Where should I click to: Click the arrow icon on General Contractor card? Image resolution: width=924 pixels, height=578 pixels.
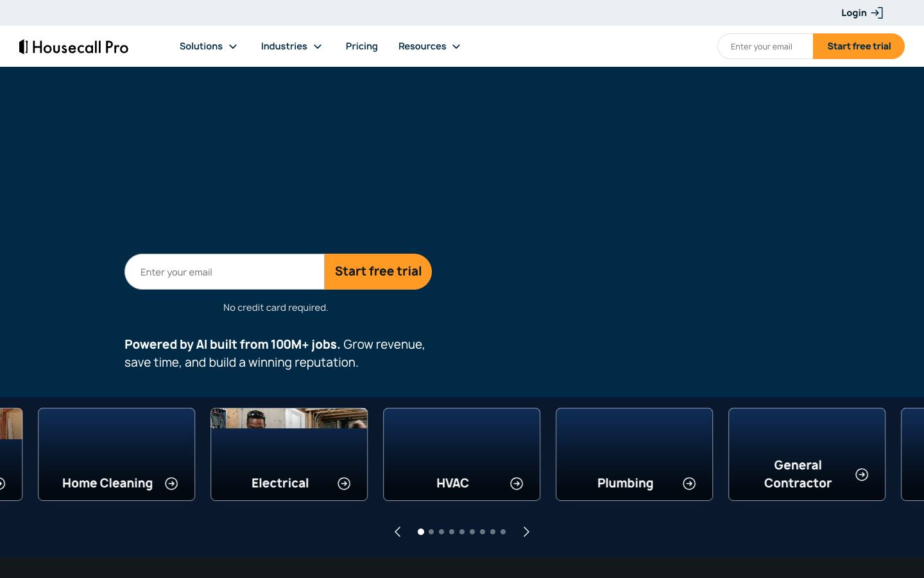[862, 475]
